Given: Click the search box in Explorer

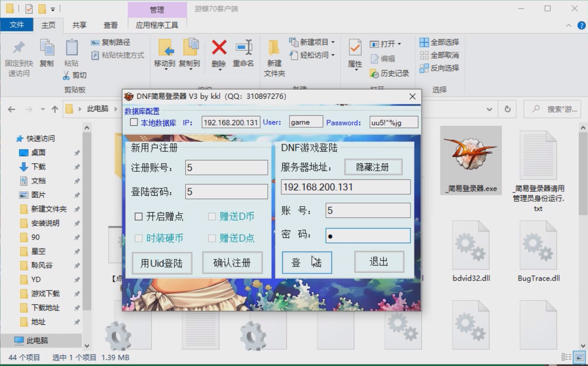Looking at the screenshot, I should point(552,109).
